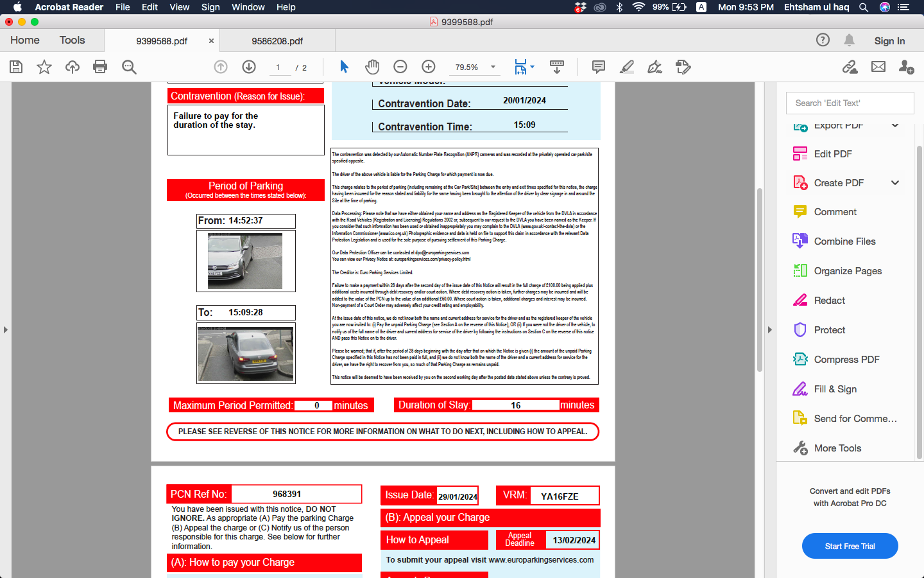Expand the Create PDF options chevron
Screen dimensions: 924x578
(x=895, y=183)
